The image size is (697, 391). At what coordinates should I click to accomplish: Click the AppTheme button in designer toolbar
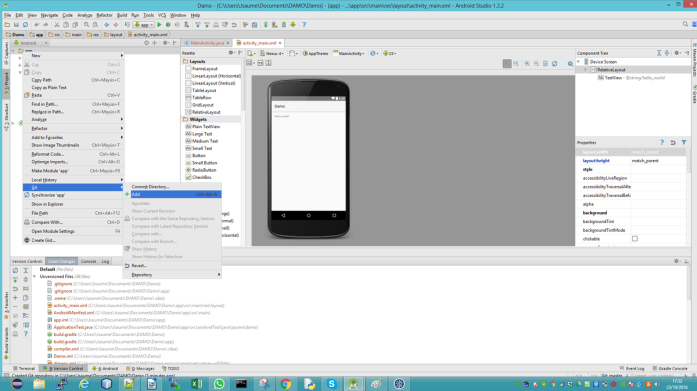tap(316, 53)
